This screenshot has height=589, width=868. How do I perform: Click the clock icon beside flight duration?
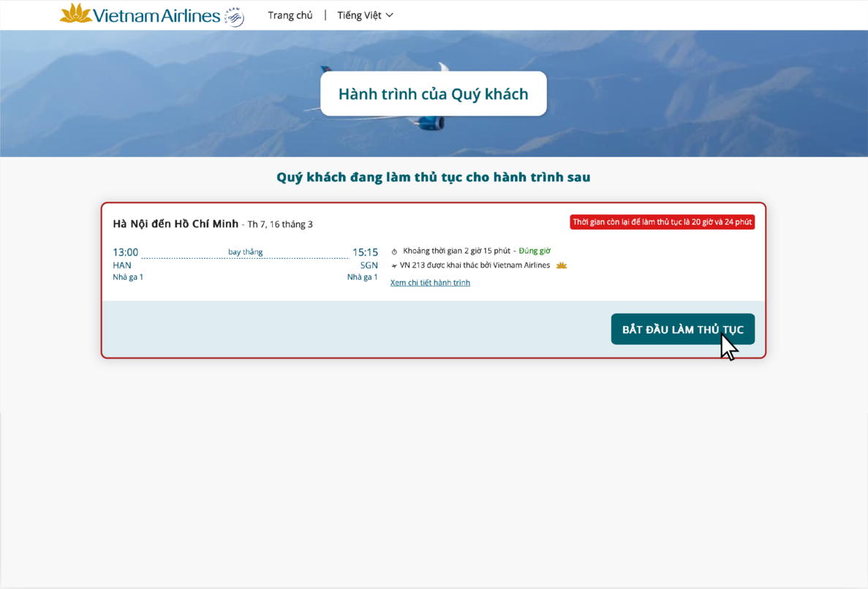[x=394, y=251]
